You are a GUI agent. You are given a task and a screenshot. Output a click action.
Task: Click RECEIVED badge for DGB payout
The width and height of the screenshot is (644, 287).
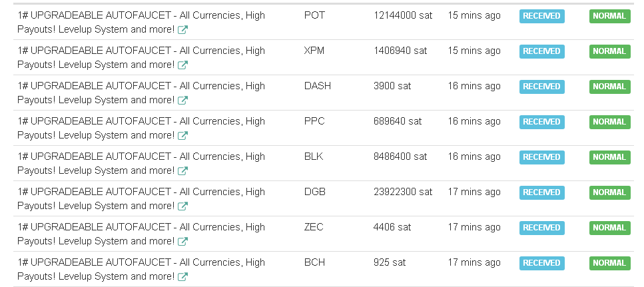pyautogui.click(x=541, y=192)
